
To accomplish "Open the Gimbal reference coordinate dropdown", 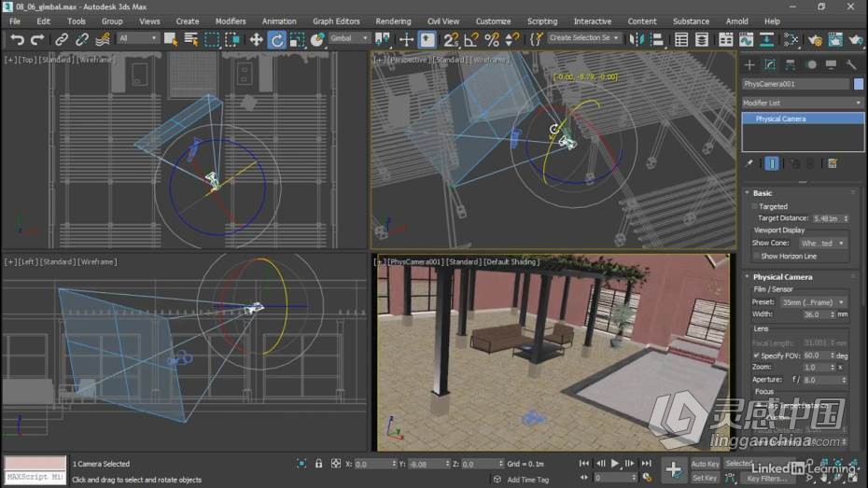I will 349,38.
